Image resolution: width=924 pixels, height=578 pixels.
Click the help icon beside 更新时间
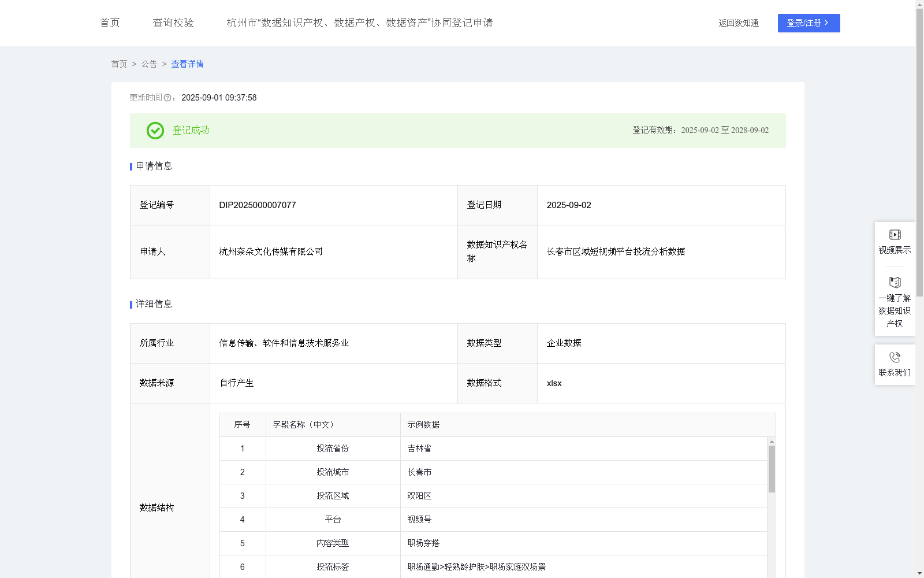167,98
